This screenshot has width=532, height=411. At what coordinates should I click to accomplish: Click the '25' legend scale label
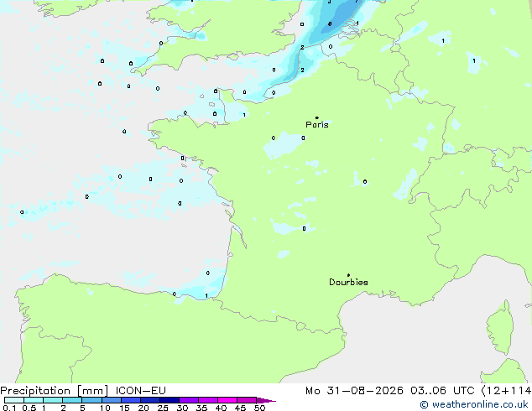(163, 408)
